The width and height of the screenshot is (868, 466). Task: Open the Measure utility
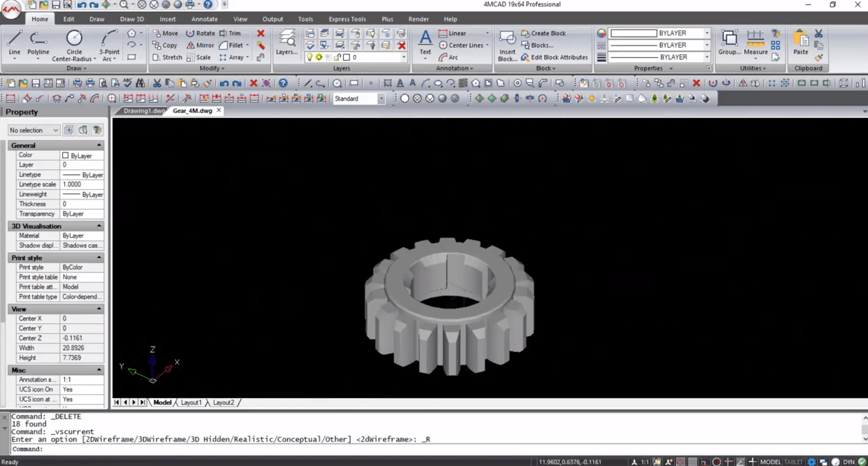point(755,43)
